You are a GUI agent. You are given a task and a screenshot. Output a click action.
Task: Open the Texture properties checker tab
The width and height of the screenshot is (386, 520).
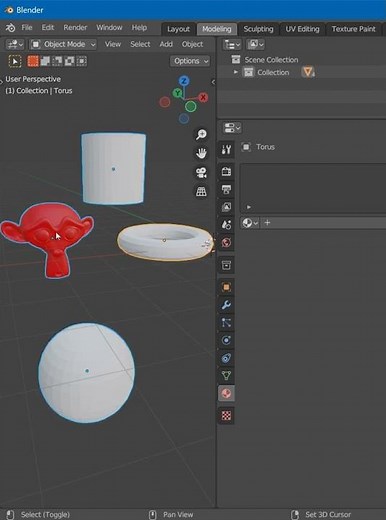[x=226, y=415]
